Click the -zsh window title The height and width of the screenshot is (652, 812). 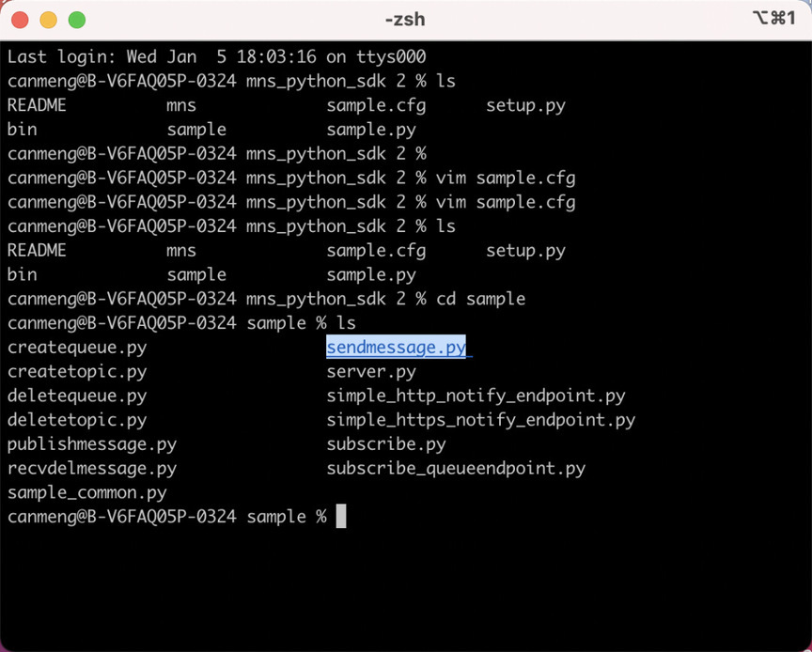(405, 20)
